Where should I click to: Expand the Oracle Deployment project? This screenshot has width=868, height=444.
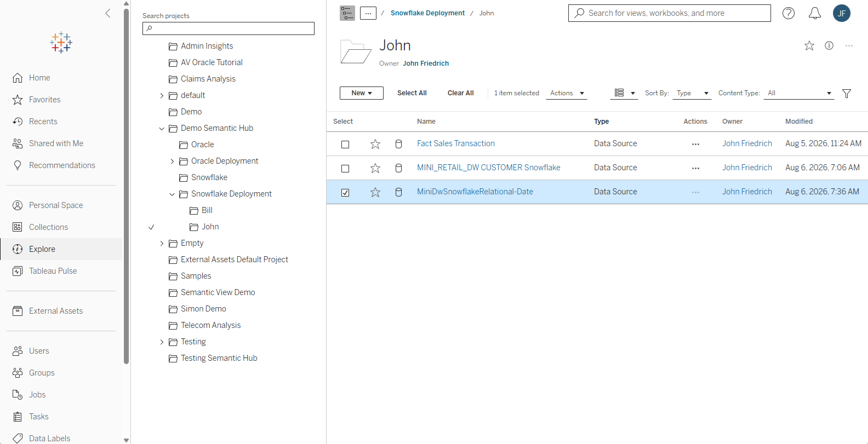coord(172,162)
